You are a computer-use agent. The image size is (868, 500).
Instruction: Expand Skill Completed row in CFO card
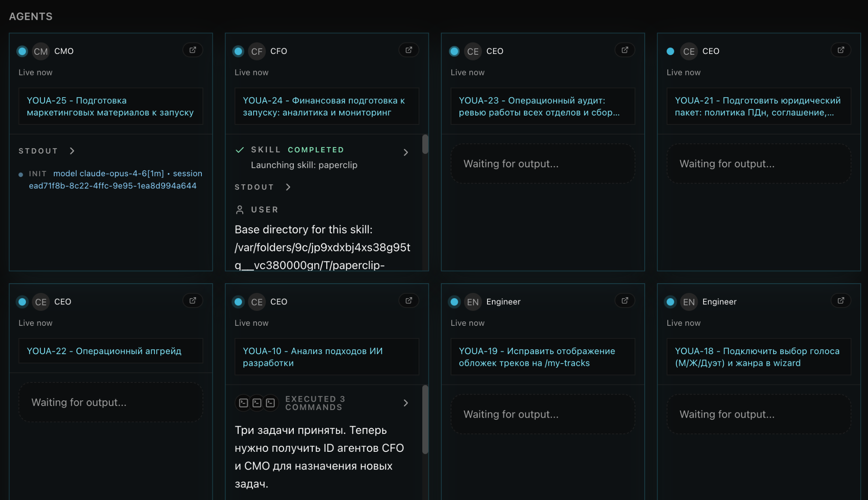(406, 152)
